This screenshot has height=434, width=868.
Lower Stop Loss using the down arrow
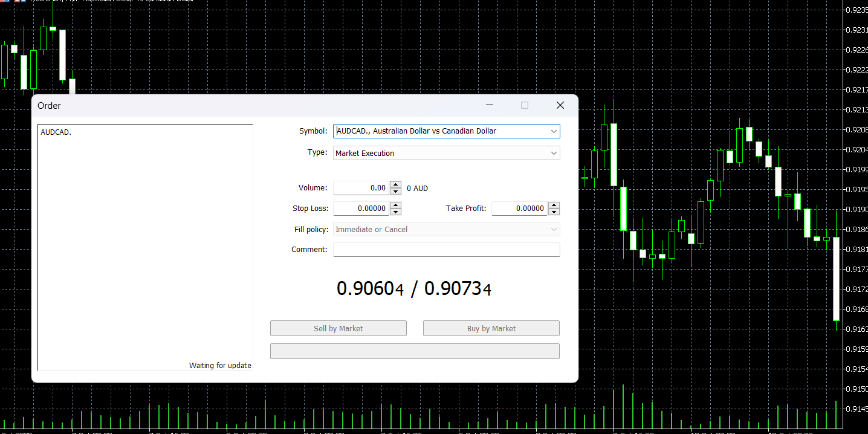tap(395, 212)
